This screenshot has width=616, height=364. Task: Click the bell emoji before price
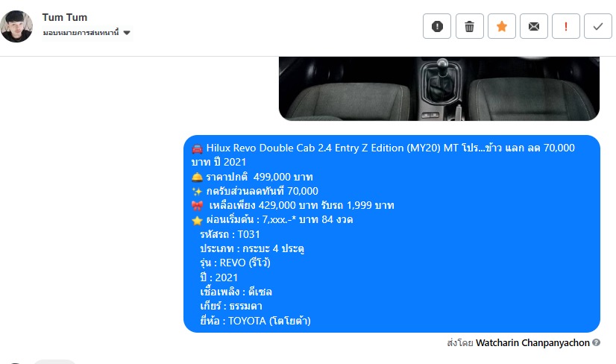pyautogui.click(x=197, y=178)
